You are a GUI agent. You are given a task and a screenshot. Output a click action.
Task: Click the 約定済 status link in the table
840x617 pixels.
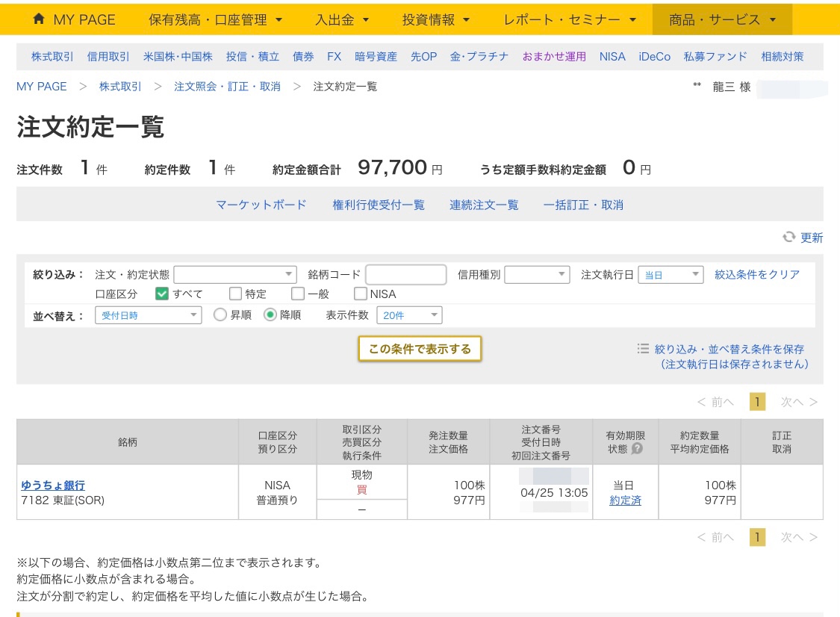point(625,500)
